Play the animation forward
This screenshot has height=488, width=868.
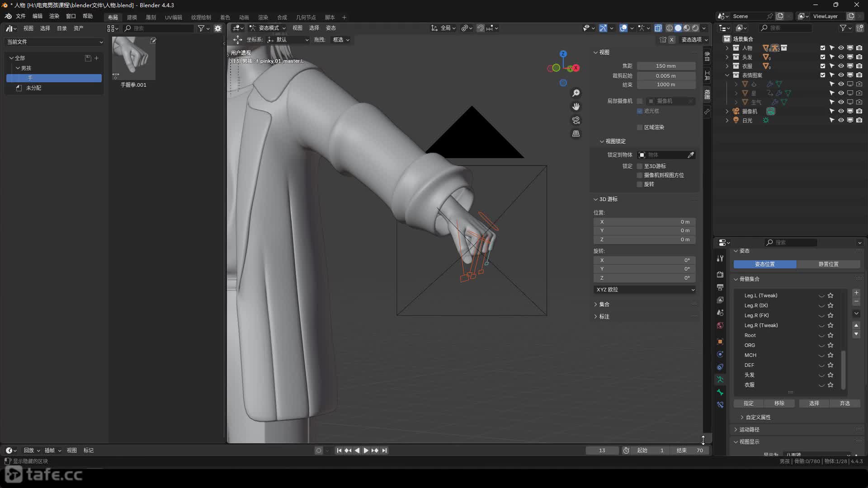tap(366, 450)
